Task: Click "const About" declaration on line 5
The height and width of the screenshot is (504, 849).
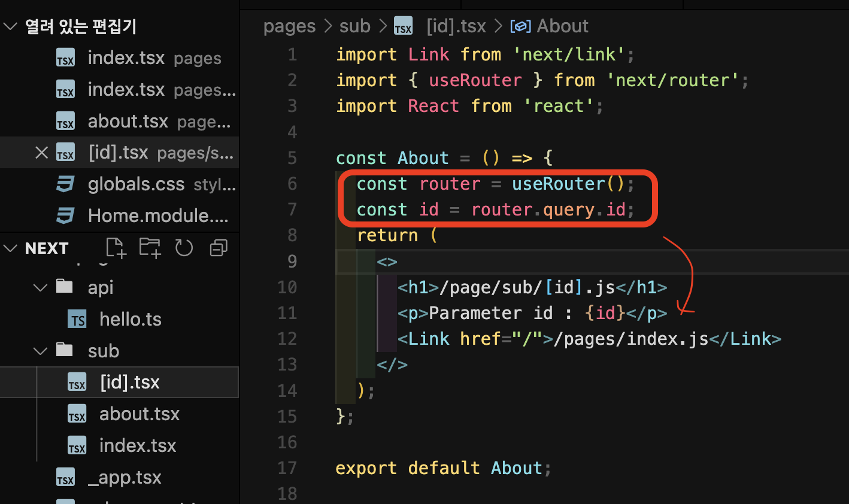Action: coord(392,158)
